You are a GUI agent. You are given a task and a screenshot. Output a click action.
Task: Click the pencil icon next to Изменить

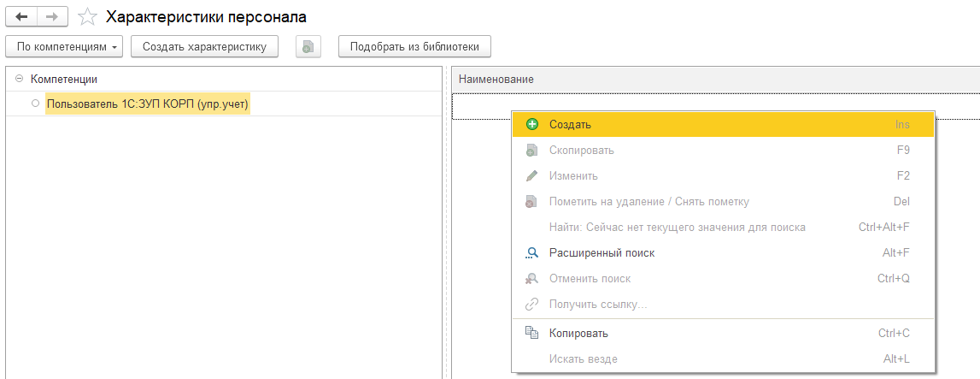532,175
